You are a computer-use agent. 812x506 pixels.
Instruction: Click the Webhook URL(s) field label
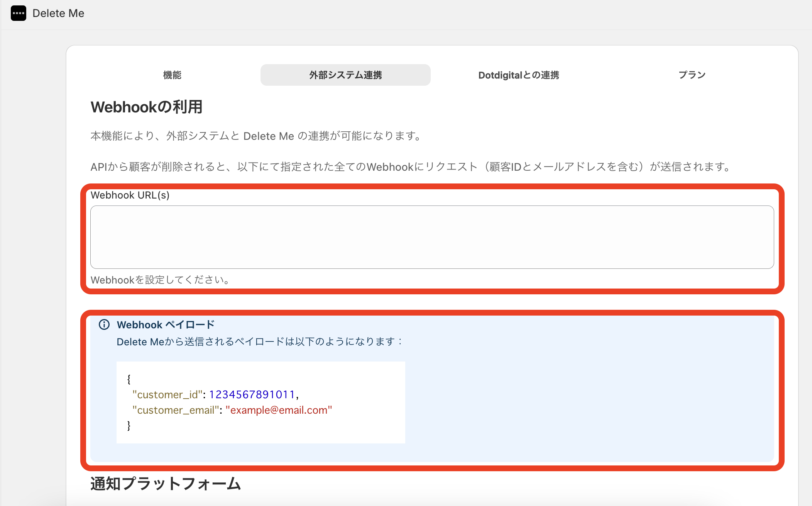130,195
